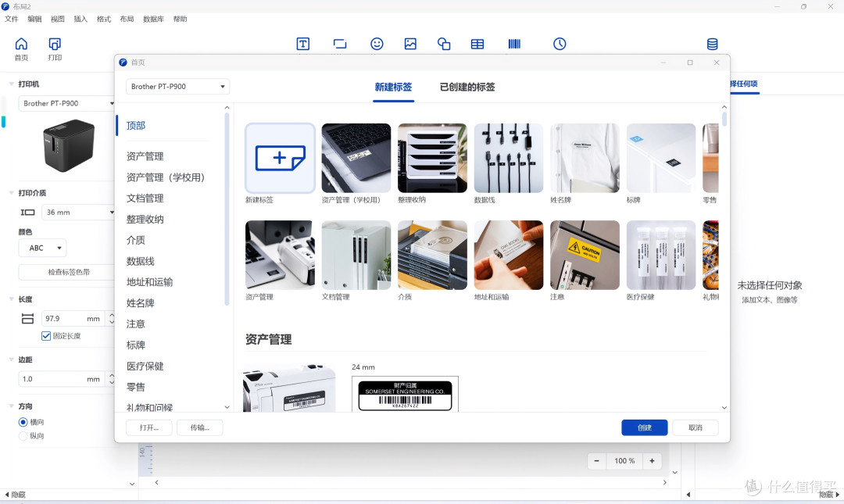Open the 36 mm media dropdown
844x504 pixels.
(x=79, y=213)
